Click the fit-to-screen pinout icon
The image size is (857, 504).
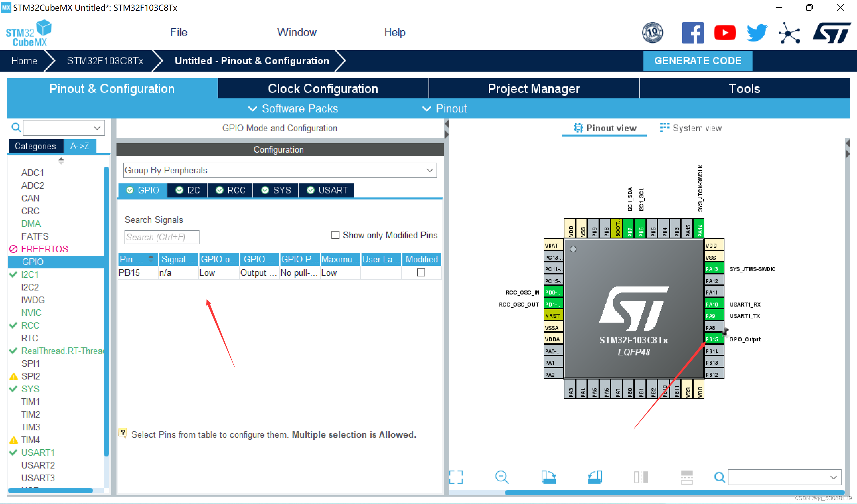(456, 477)
